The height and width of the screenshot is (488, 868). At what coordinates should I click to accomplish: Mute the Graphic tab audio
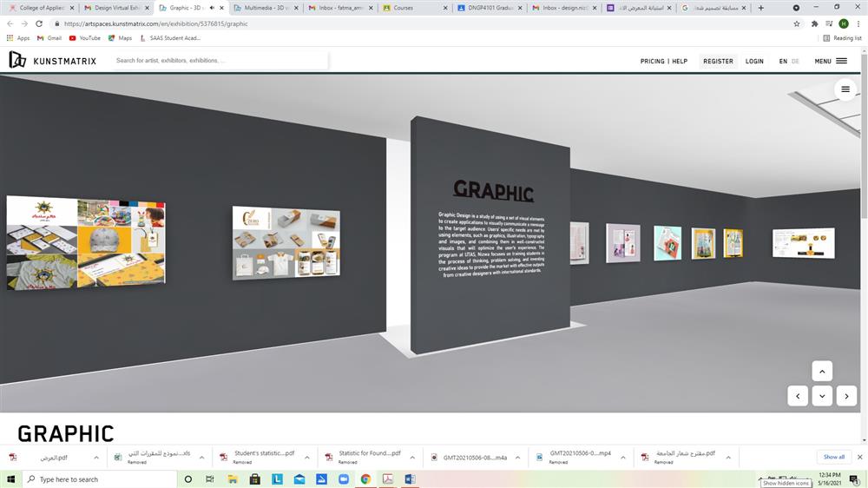[x=212, y=8]
